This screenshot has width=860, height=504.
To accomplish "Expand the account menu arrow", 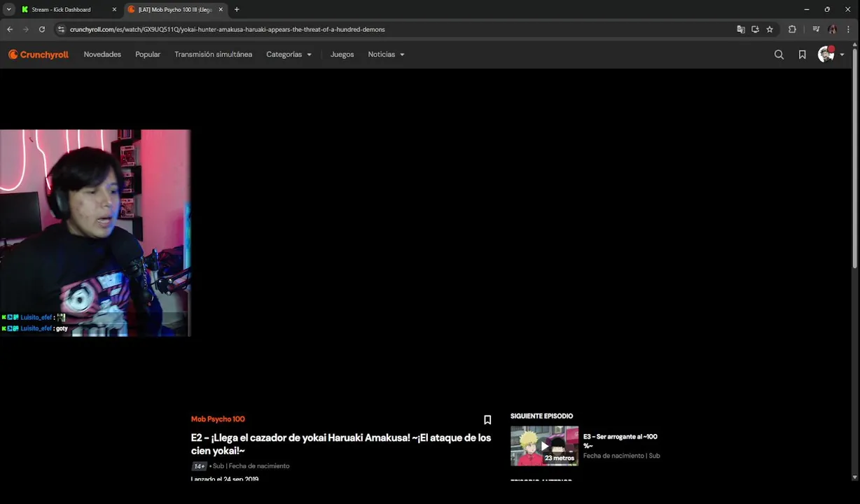I will (842, 55).
